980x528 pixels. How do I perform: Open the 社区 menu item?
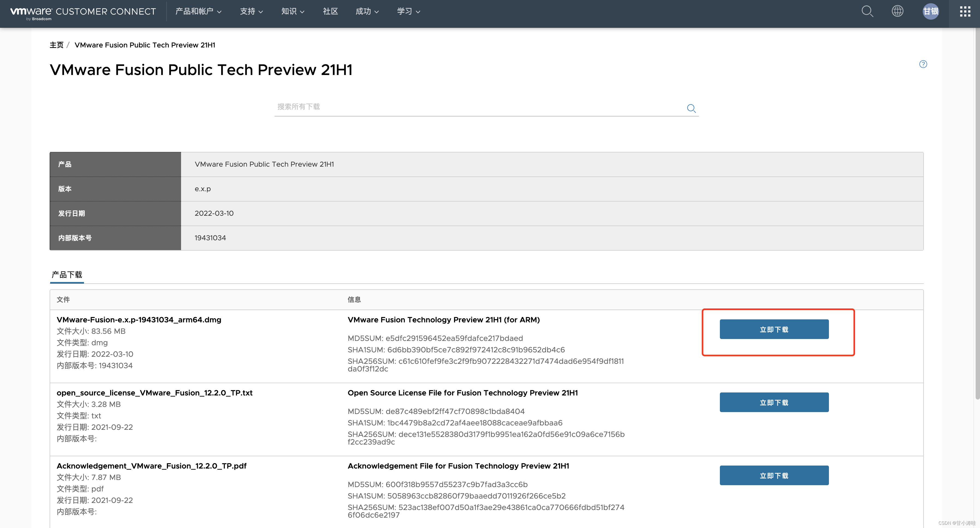(330, 11)
